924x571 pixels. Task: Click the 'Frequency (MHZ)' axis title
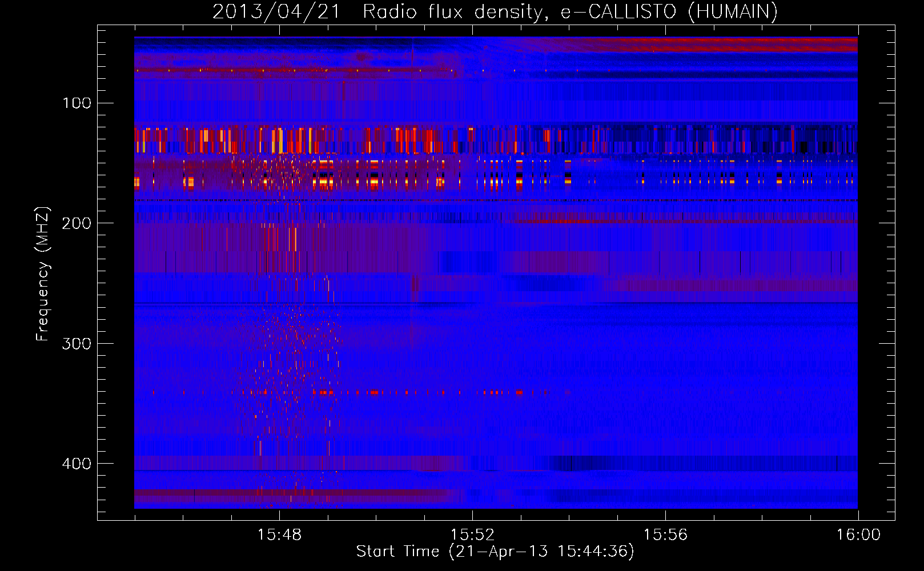(43, 274)
